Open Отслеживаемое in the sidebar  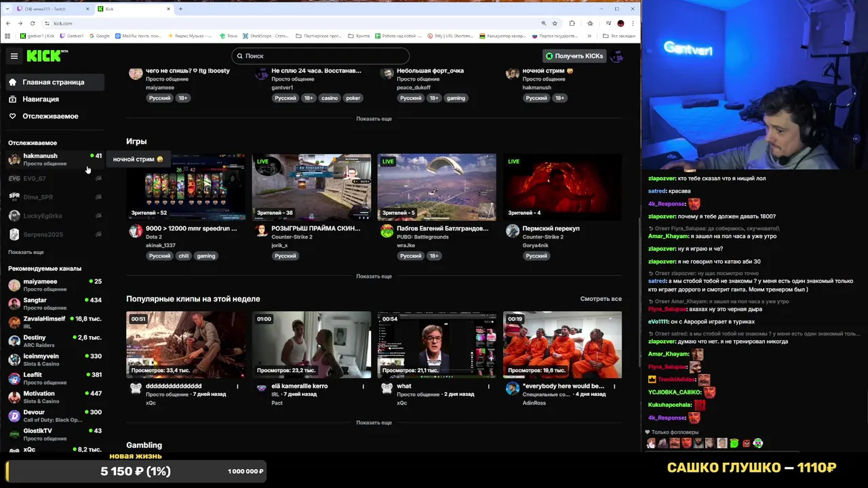point(54,116)
